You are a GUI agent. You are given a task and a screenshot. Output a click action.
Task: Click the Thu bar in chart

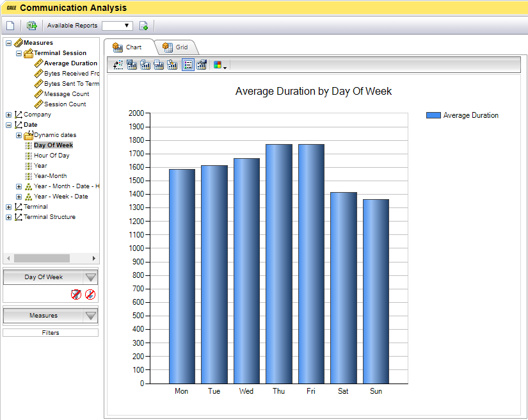(x=279, y=264)
